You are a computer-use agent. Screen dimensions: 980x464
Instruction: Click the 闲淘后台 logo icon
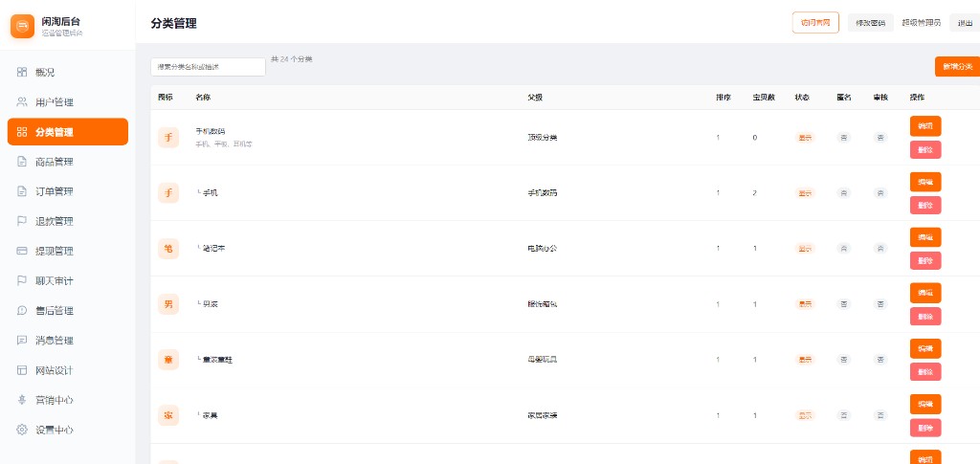[23, 26]
